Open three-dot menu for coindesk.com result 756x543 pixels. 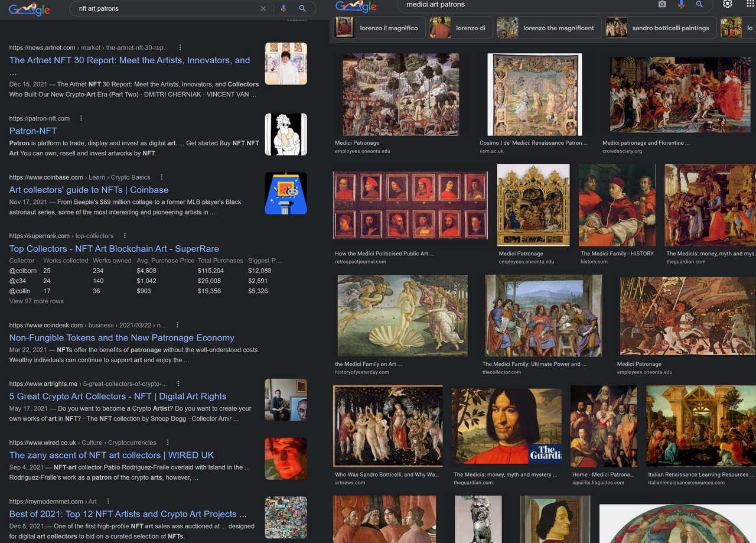tap(177, 325)
